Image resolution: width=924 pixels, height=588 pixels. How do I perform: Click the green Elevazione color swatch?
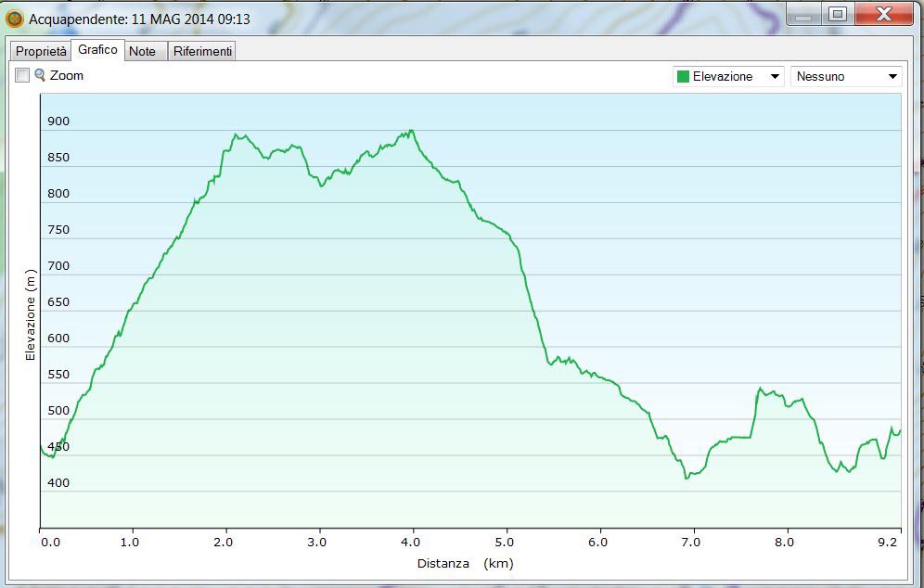coord(683,77)
